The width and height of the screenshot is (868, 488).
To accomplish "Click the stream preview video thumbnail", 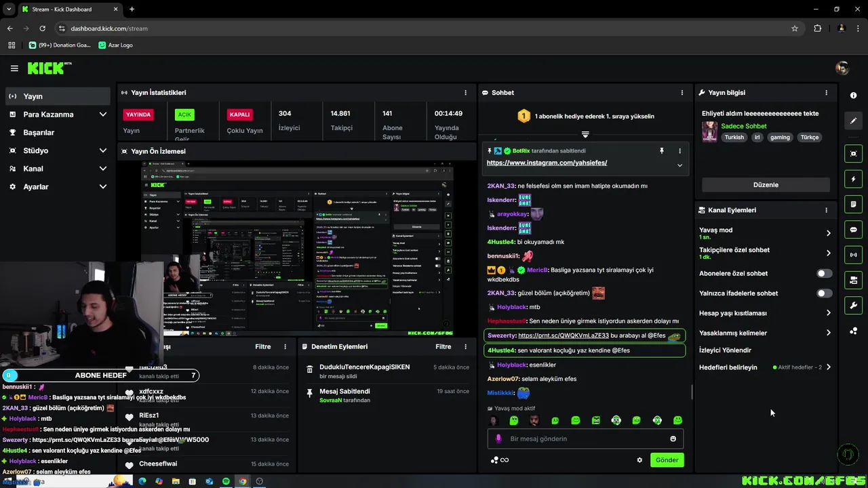I will pos(297,247).
